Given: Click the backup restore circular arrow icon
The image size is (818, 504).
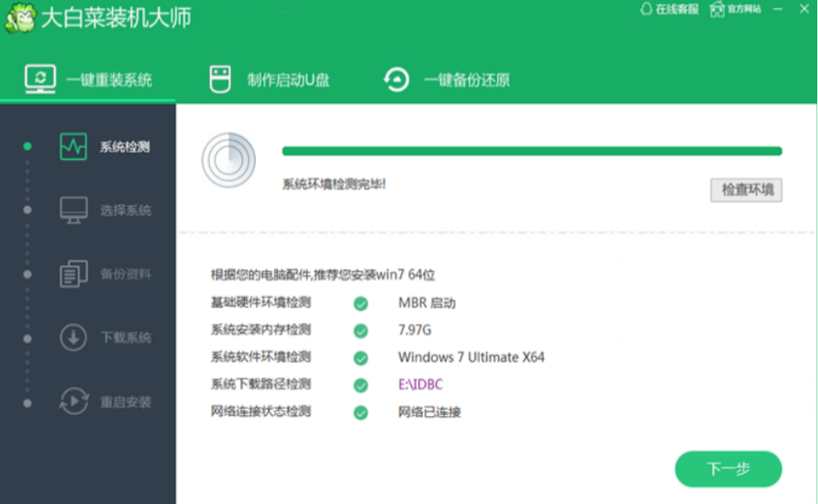Looking at the screenshot, I should click(397, 80).
